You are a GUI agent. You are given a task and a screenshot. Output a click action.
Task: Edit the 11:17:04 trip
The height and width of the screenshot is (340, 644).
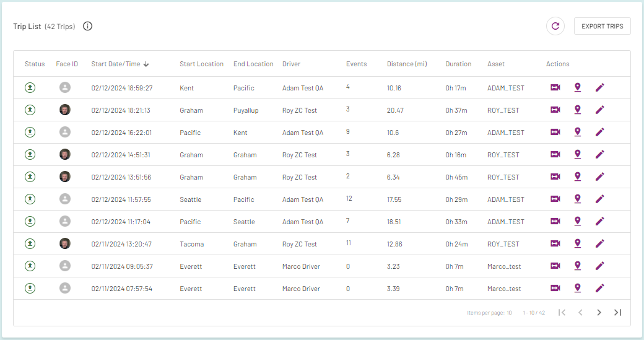(599, 221)
